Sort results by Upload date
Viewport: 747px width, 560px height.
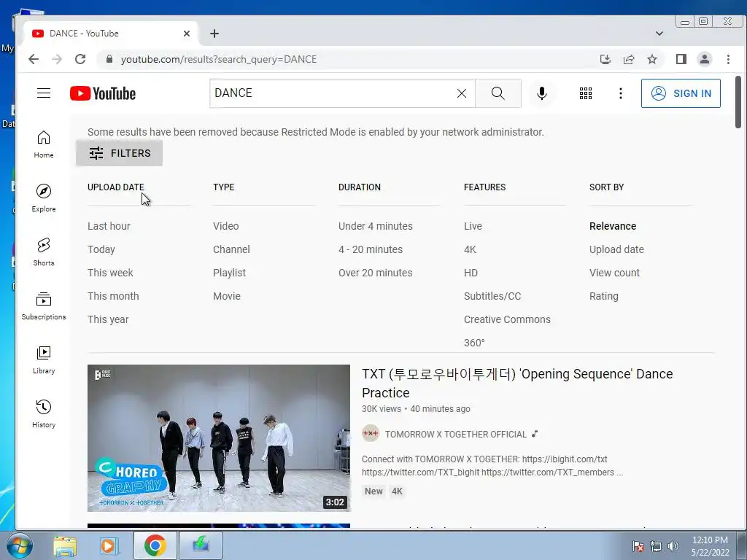click(x=616, y=249)
